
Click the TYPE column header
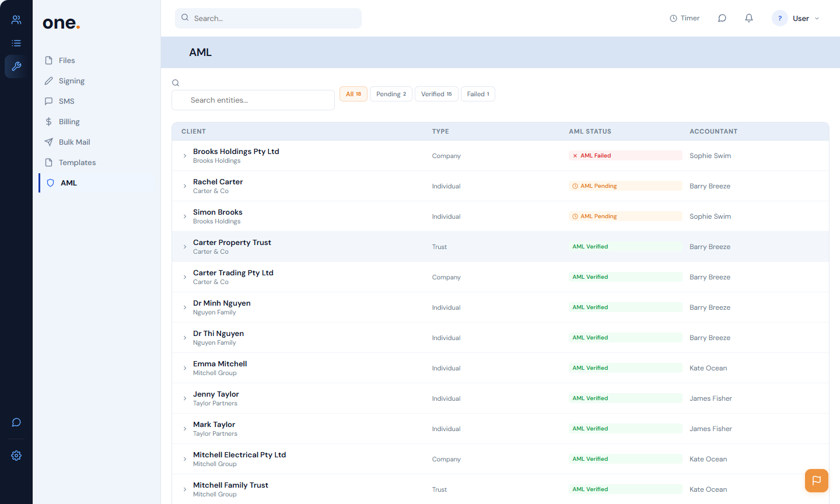click(x=440, y=131)
